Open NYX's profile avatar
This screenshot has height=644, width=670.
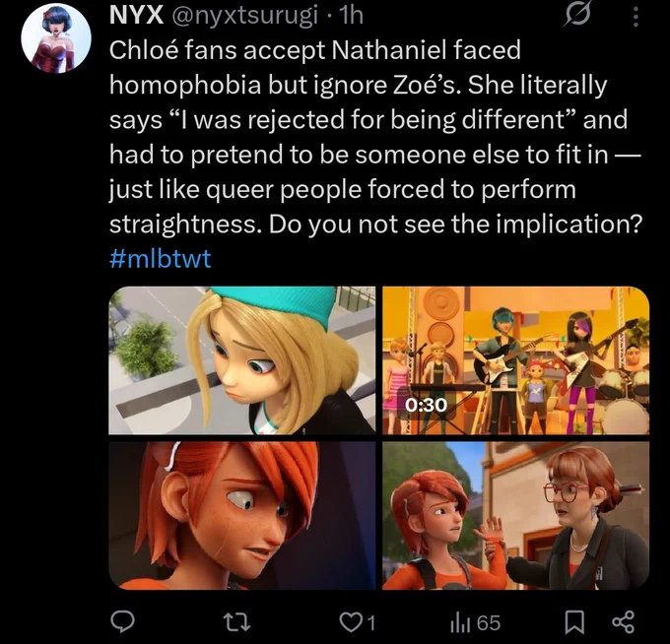pyautogui.click(x=56, y=38)
